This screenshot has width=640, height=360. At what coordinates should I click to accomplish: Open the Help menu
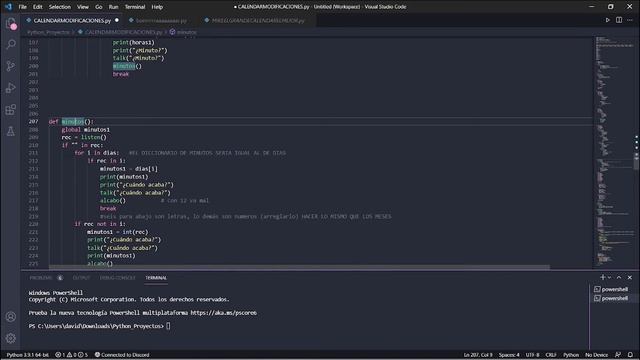point(157,7)
